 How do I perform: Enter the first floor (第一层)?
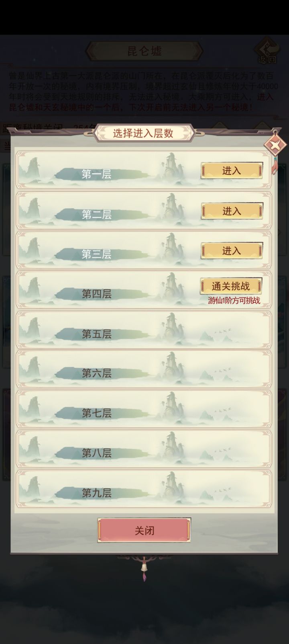point(232,170)
